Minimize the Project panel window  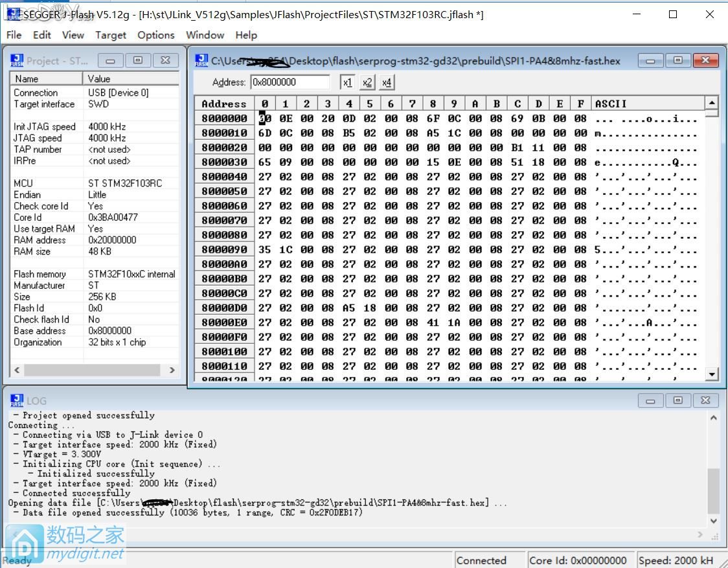(111, 60)
